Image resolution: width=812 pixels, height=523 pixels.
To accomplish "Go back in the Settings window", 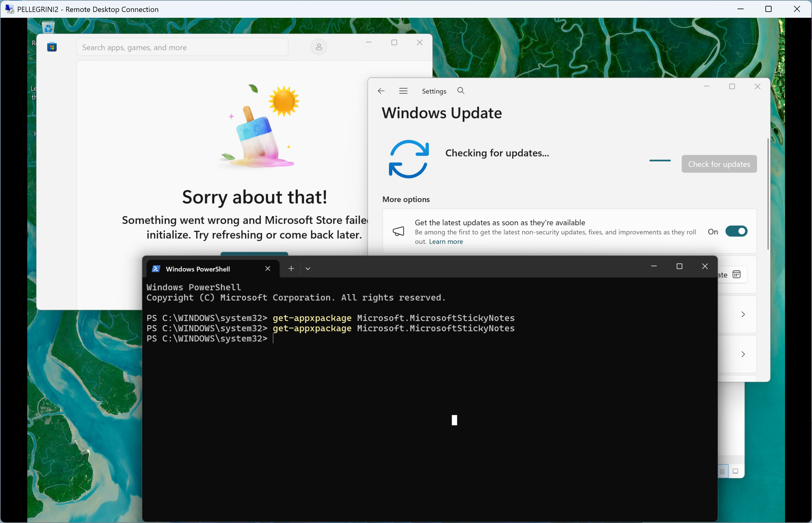I will pyautogui.click(x=381, y=91).
